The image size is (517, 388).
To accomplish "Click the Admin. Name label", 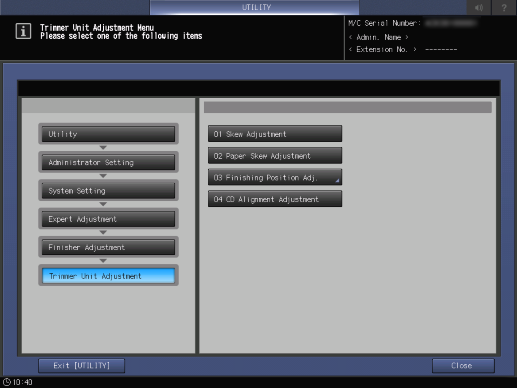I will tap(379, 37).
